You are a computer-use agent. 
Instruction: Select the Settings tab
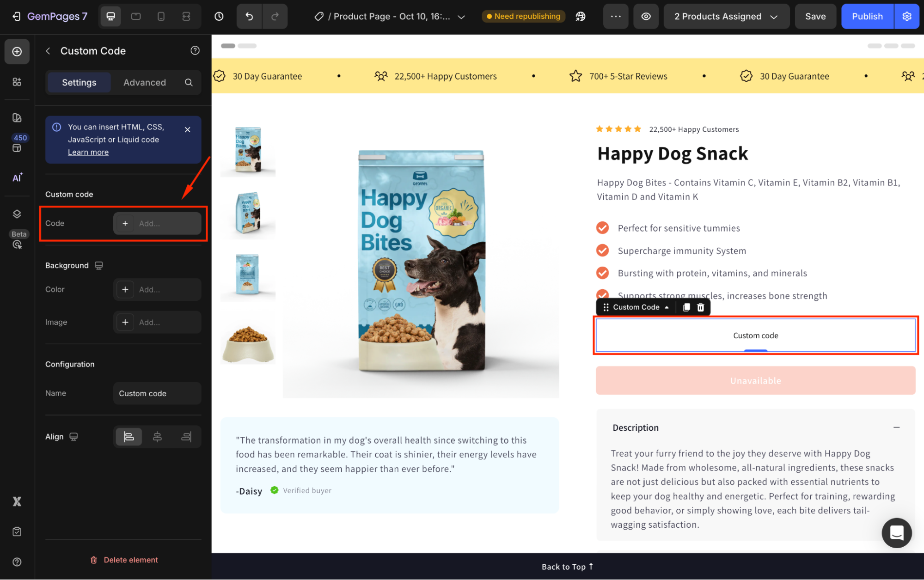coord(79,83)
